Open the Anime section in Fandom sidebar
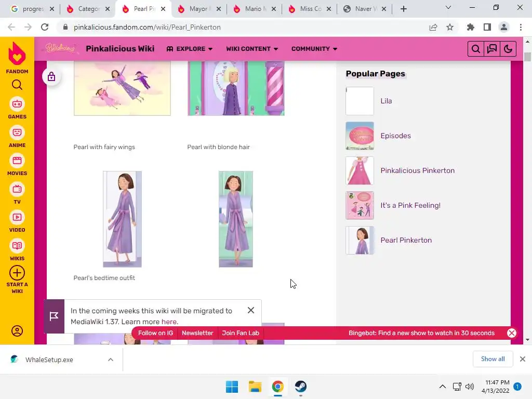532x399 pixels. (17, 137)
